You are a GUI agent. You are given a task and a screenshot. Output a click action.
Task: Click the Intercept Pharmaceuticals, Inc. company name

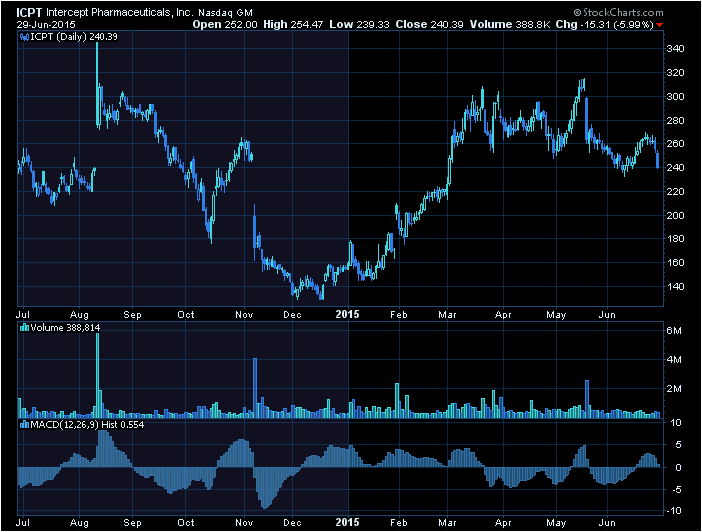(x=120, y=13)
